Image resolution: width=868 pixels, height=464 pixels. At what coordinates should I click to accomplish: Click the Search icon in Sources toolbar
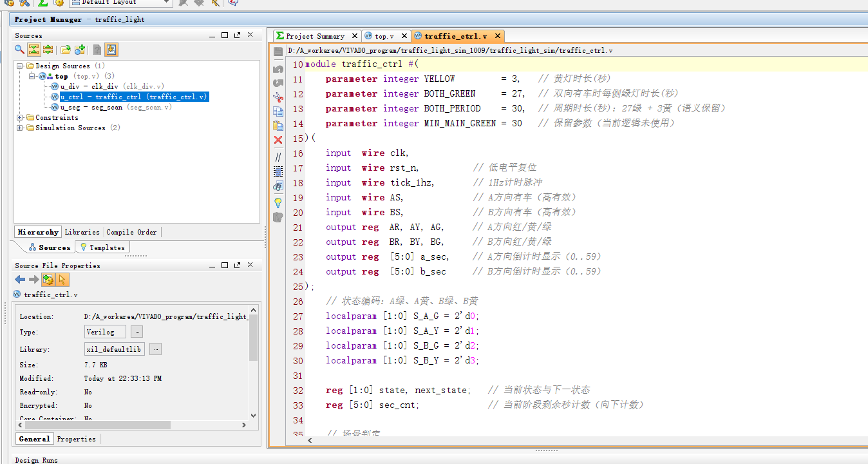click(20, 50)
